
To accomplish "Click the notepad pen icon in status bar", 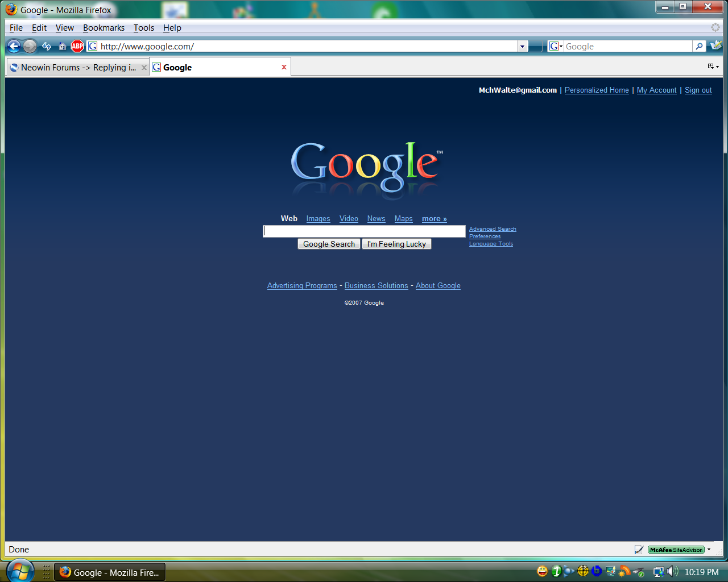I will coord(639,550).
